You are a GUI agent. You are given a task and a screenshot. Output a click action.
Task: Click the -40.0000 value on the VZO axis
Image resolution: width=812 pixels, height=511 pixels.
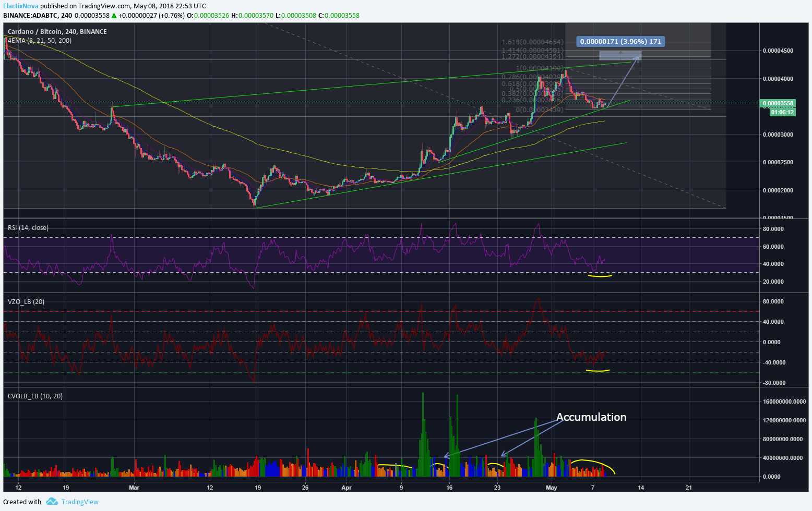click(774, 362)
